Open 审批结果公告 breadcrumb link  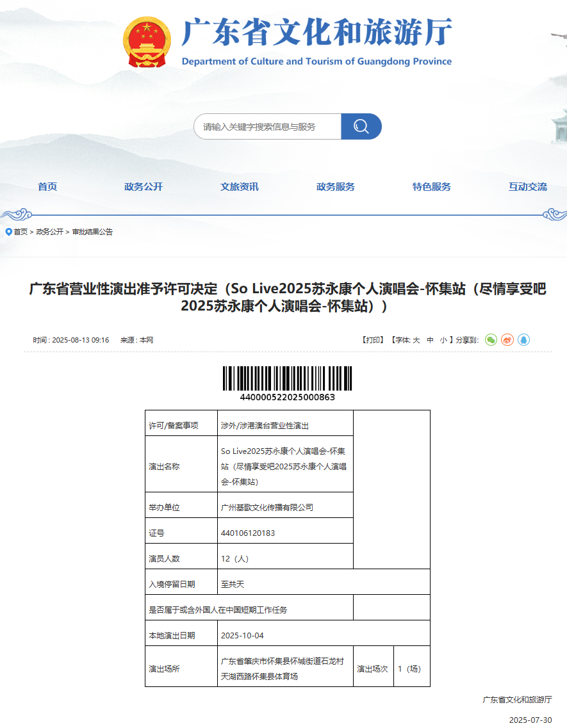click(92, 232)
